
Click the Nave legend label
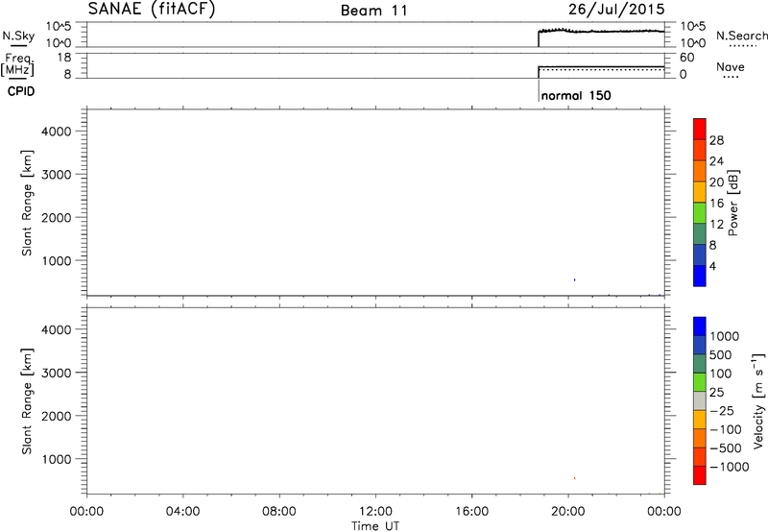coord(730,67)
